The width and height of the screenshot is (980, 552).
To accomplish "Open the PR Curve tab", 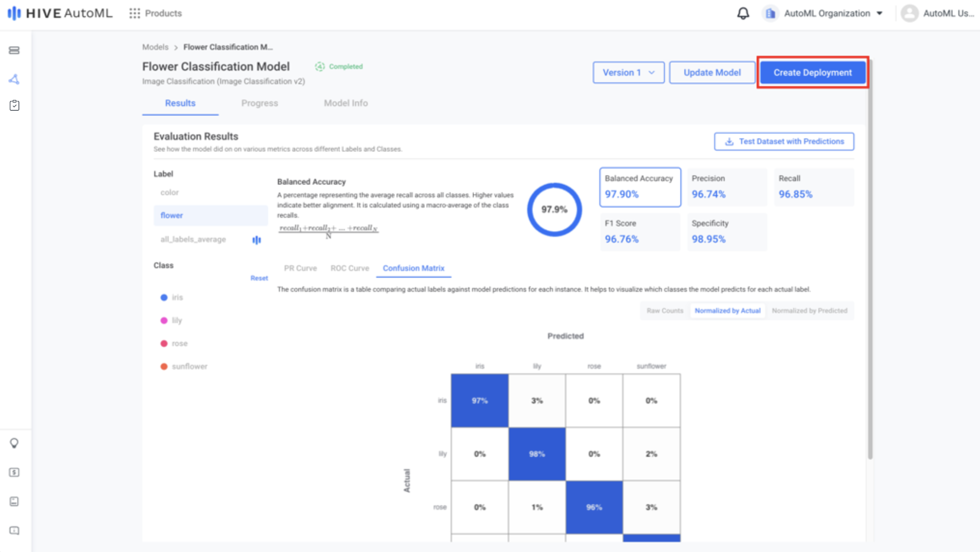I will tap(300, 268).
